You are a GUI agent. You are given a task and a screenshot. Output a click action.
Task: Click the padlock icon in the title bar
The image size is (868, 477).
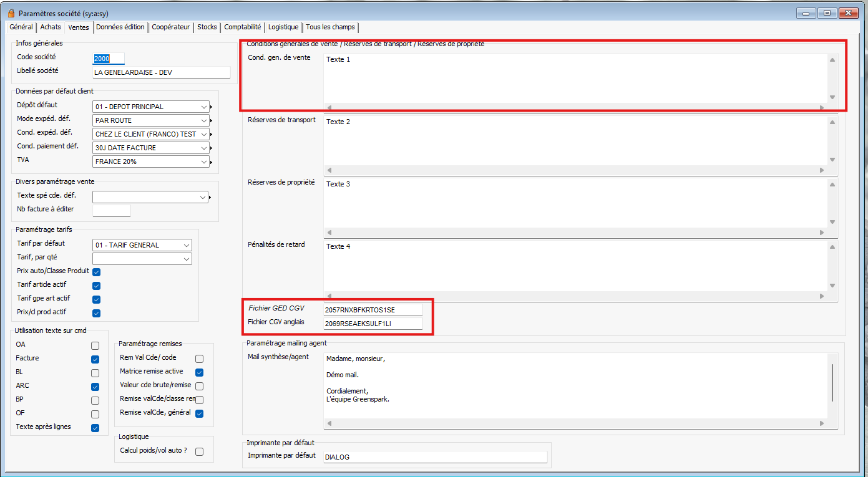pos(11,14)
